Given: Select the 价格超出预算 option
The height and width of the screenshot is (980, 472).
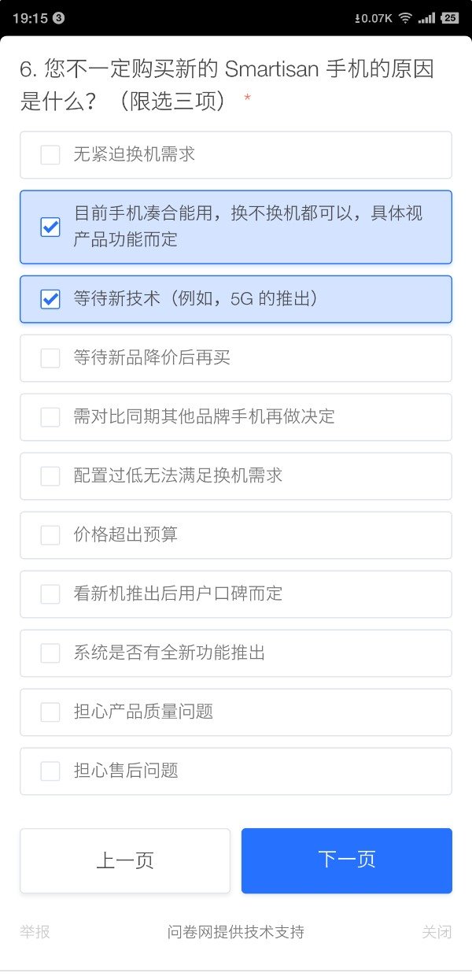Looking at the screenshot, I should [x=50, y=535].
